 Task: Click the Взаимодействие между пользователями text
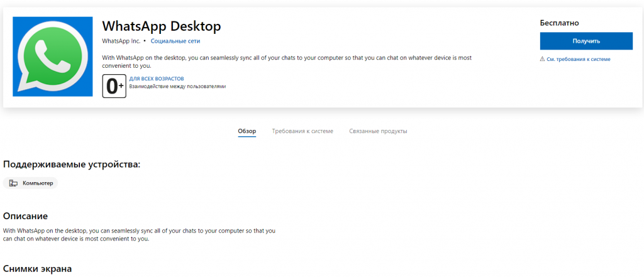pos(177,87)
